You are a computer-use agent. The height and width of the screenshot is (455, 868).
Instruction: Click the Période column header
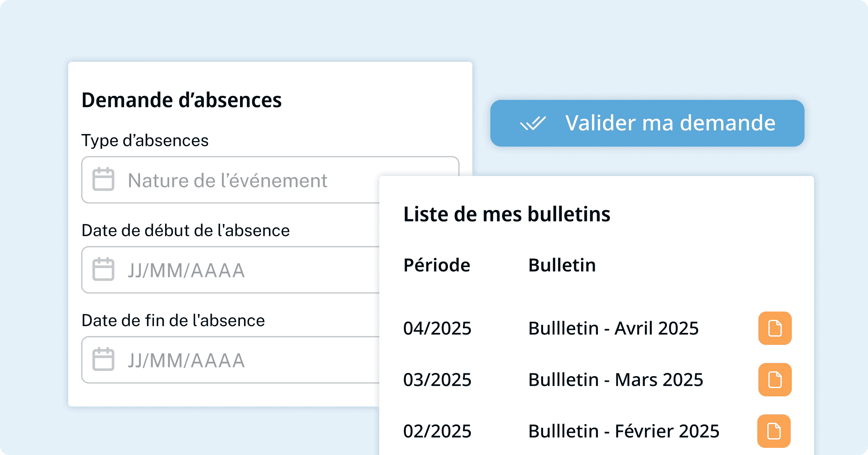pos(437,265)
